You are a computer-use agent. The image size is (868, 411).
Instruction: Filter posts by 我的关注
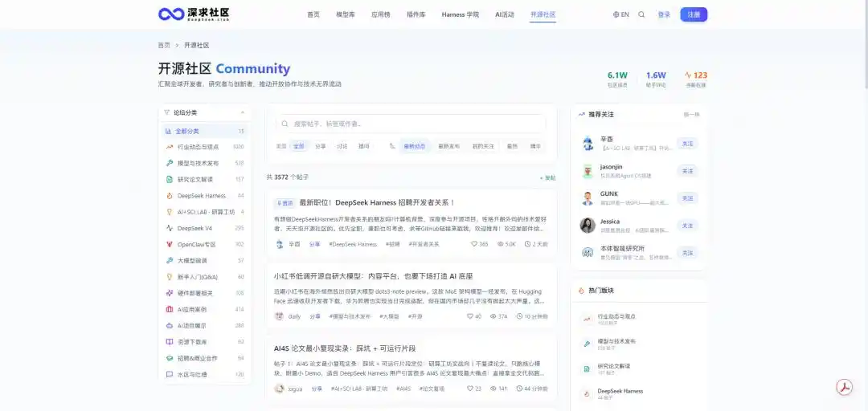tap(483, 147)
